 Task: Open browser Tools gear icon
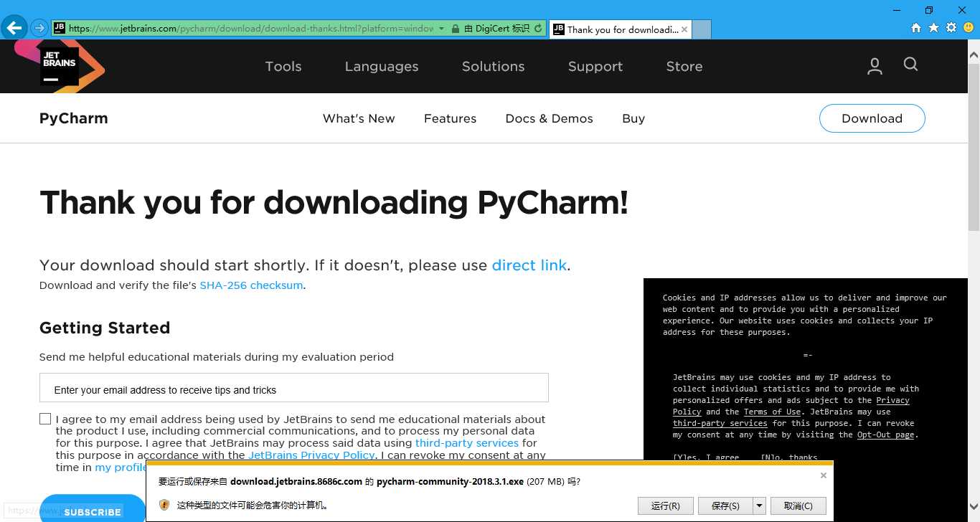[951, 28]
